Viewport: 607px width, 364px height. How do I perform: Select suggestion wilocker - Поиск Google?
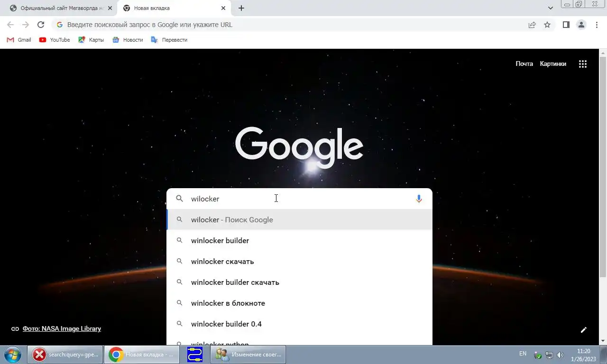click(299, 219)
